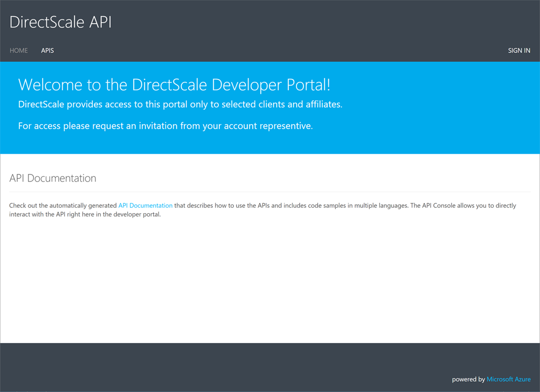Open the APIS navigation item
Screen dimensions: 540x392
[47, 51]
